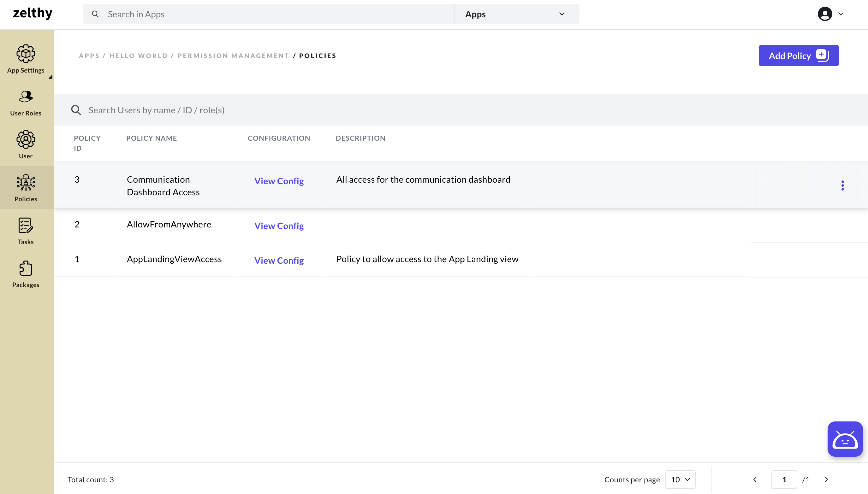868x494 pixels.
Task: Open actions menu for Communication Dashboard Access
Action: 842,185
